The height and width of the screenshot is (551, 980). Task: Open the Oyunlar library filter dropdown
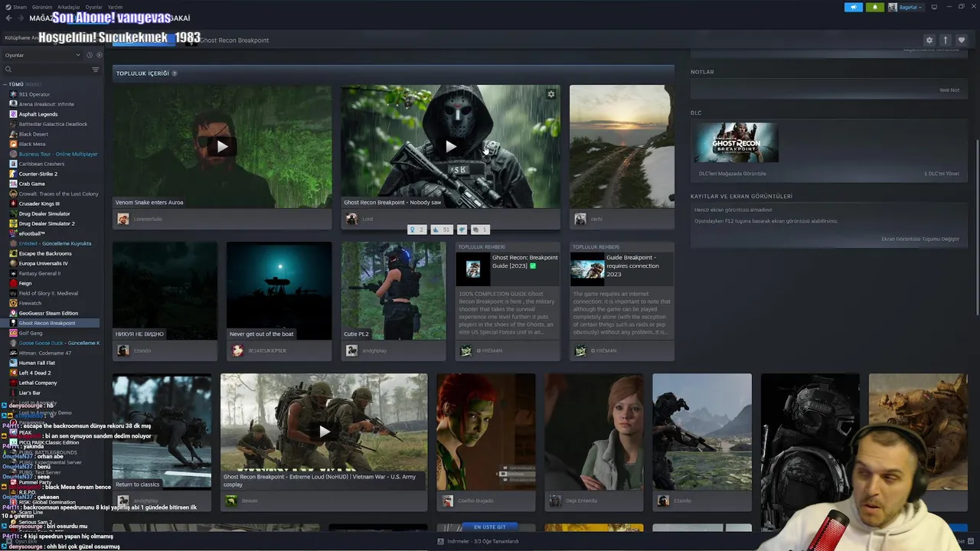[42, 55]
